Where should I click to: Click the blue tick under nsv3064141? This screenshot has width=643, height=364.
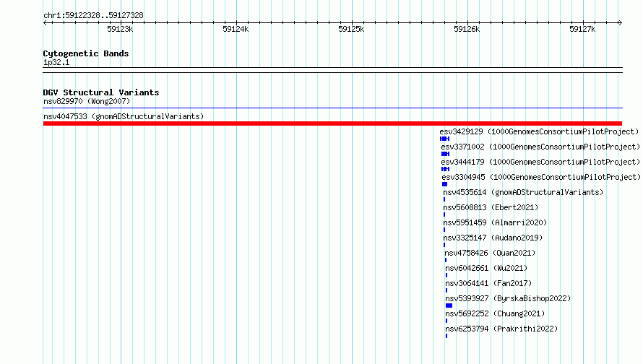(x=446, y=290)
